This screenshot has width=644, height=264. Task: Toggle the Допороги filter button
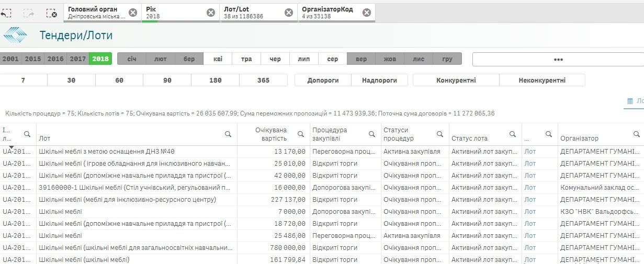323,81
